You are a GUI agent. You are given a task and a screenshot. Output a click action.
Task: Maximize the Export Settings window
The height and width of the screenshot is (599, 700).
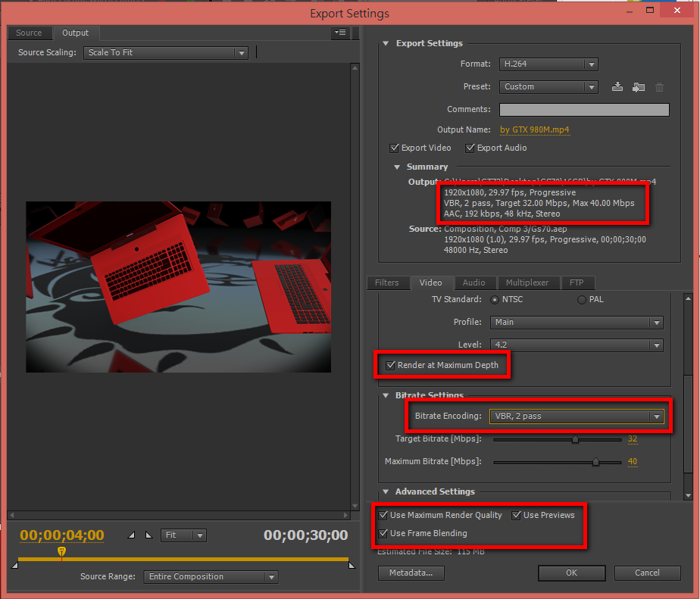pos(650,11)
